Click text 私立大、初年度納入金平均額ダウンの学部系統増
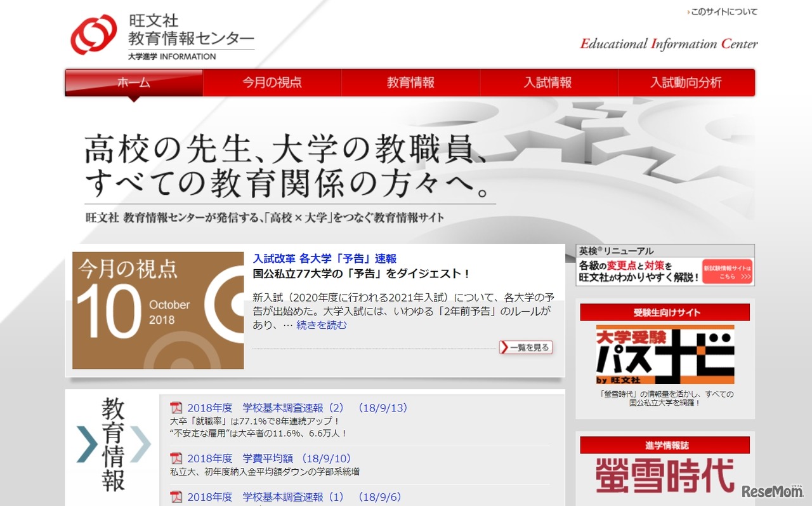 pyautogui.click(x=265, y=472)
